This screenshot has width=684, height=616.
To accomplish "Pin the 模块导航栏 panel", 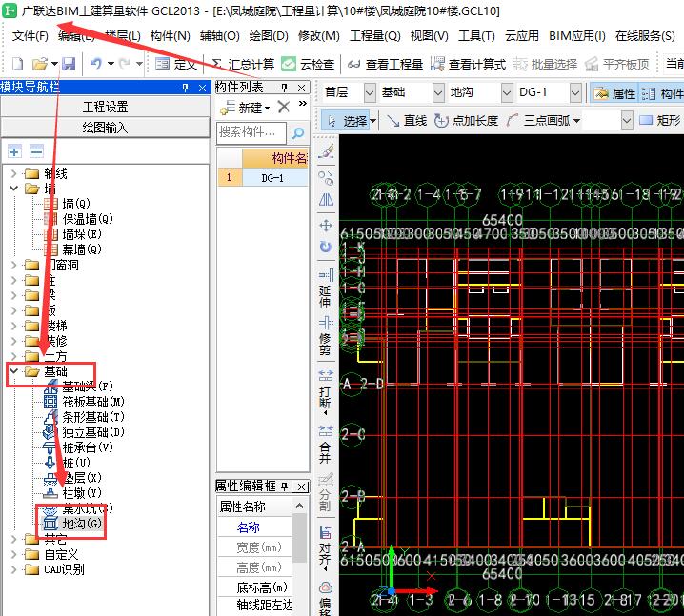I will pos(186,88).
